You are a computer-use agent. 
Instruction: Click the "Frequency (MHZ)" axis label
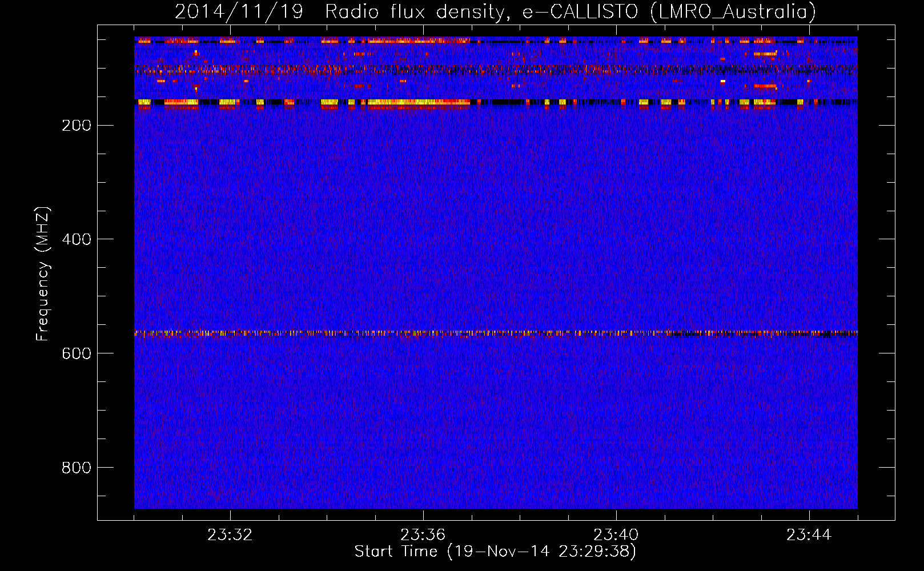[x=43, y=274]
